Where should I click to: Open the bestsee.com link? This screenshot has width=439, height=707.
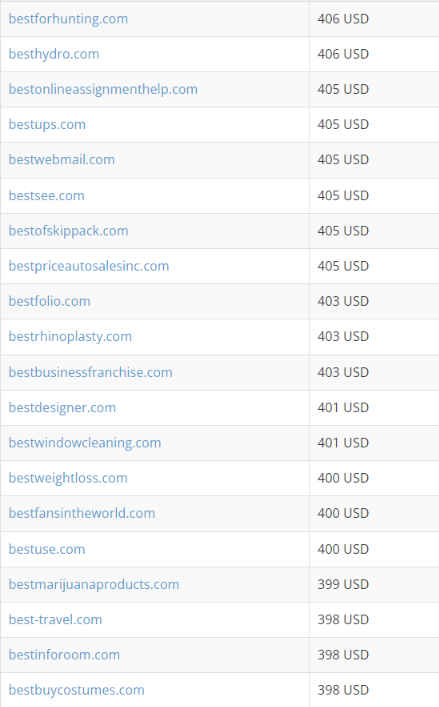point(46,196)
